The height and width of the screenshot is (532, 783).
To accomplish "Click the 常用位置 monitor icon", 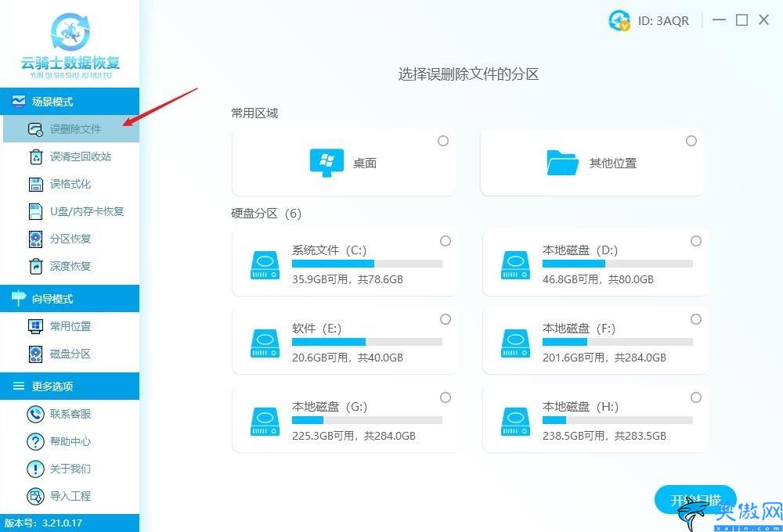I will click(35, 327).
